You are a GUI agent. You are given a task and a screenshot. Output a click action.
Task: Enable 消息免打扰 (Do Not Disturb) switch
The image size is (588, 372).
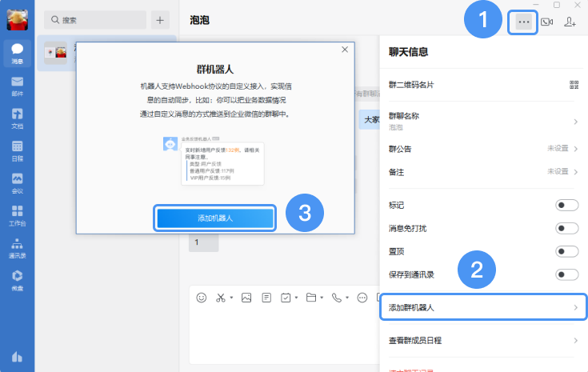[566, 229]
